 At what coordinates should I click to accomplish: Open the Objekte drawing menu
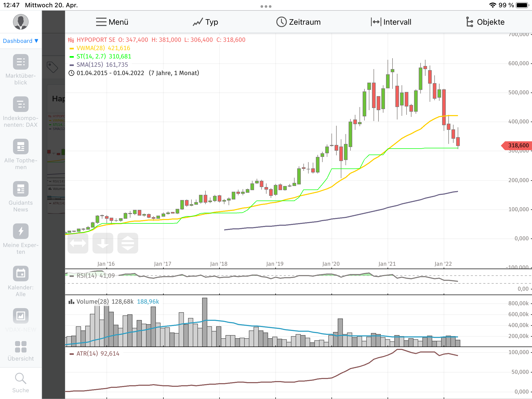485,22
